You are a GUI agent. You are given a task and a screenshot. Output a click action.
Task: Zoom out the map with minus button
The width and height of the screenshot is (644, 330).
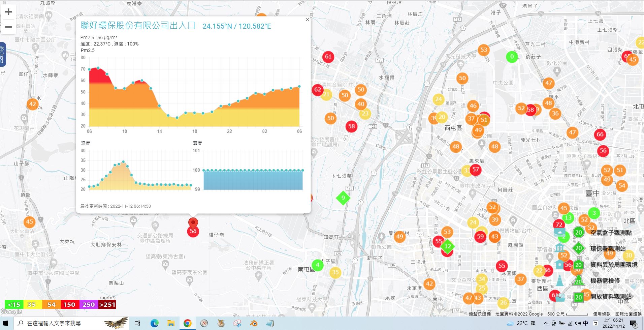pos(8,27)
